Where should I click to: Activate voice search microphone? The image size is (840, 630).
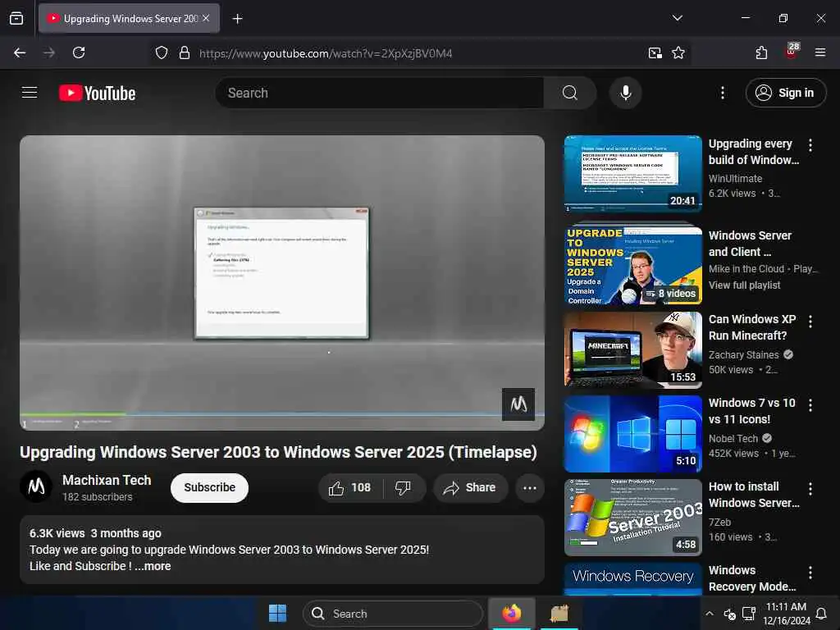625,93
